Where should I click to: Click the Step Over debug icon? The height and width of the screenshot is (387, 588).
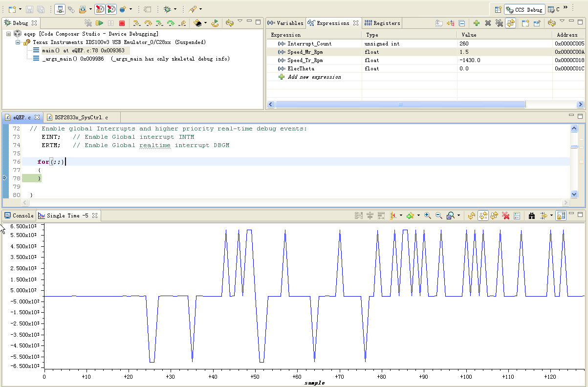148,23
